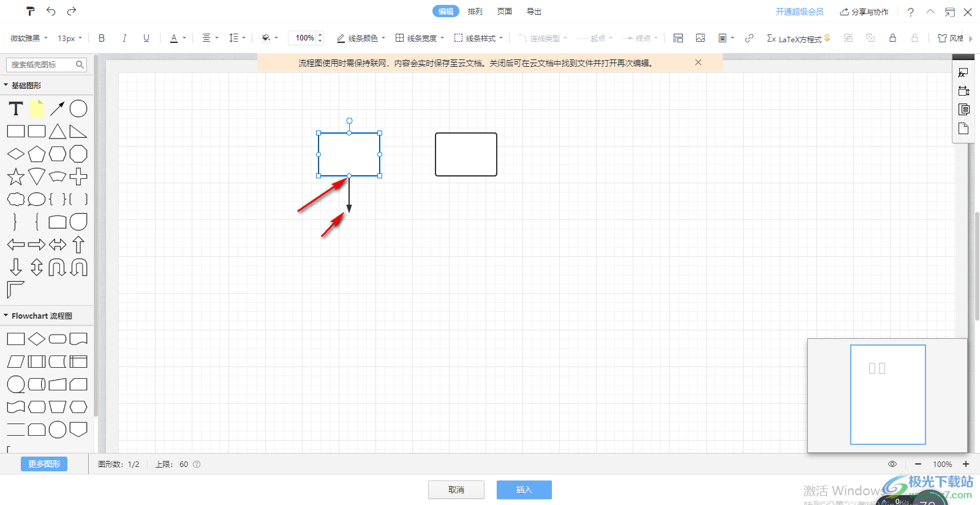Screen dimensions: 980x505
Task: Pick the flowchart decision diamond shape
Action: (37, 339)
